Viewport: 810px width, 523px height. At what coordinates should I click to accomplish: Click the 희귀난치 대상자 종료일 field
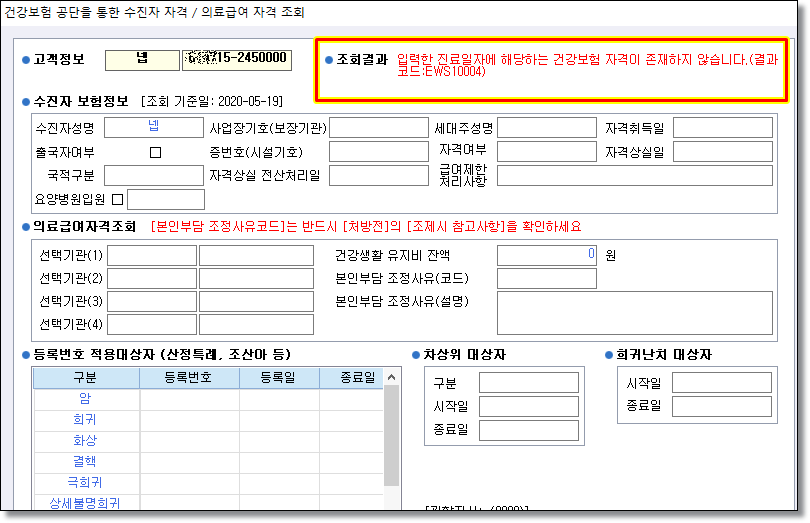[722, 406]
